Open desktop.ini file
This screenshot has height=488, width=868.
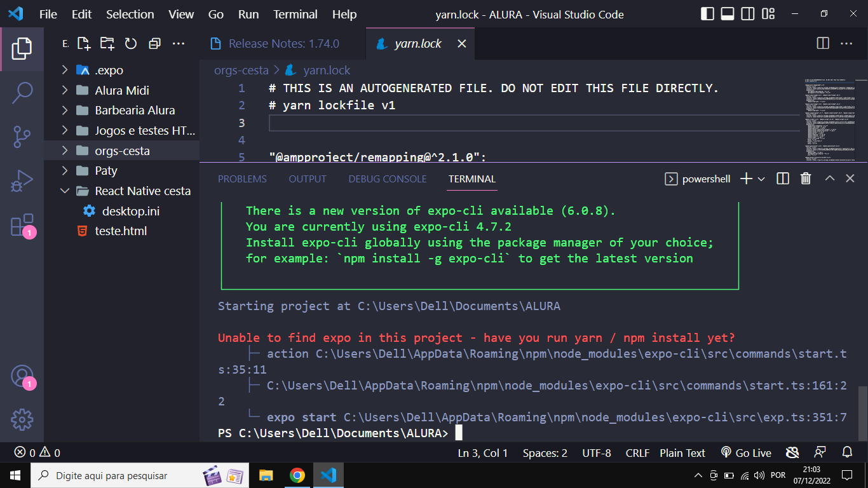coord(121,211)
